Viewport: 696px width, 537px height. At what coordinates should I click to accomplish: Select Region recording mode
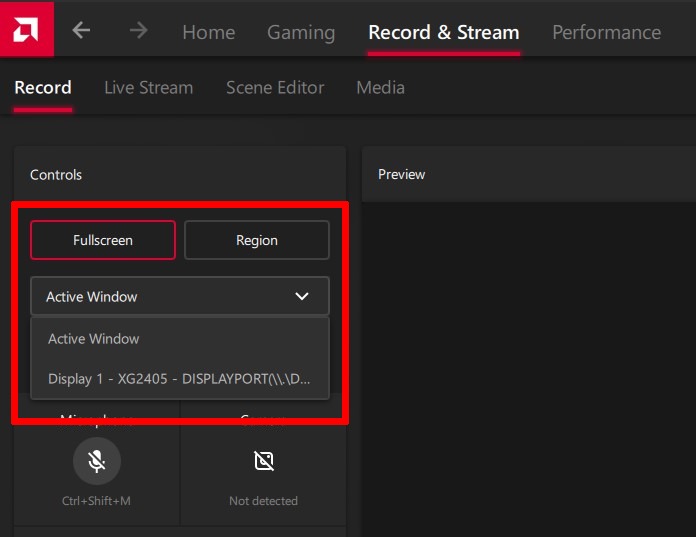pos(257,240)
